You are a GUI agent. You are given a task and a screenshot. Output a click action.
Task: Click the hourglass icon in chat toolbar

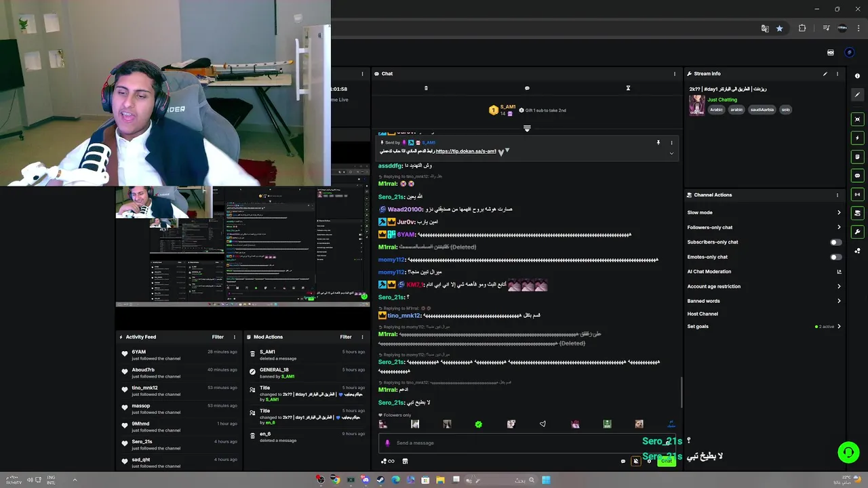coord(628,88)
